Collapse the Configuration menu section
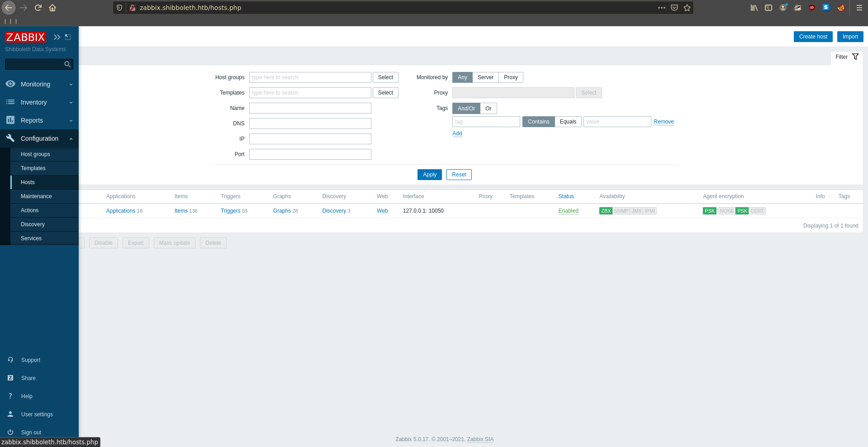Image resolution: width=868 pixels, height=447 pixels. tap(39, 138)
